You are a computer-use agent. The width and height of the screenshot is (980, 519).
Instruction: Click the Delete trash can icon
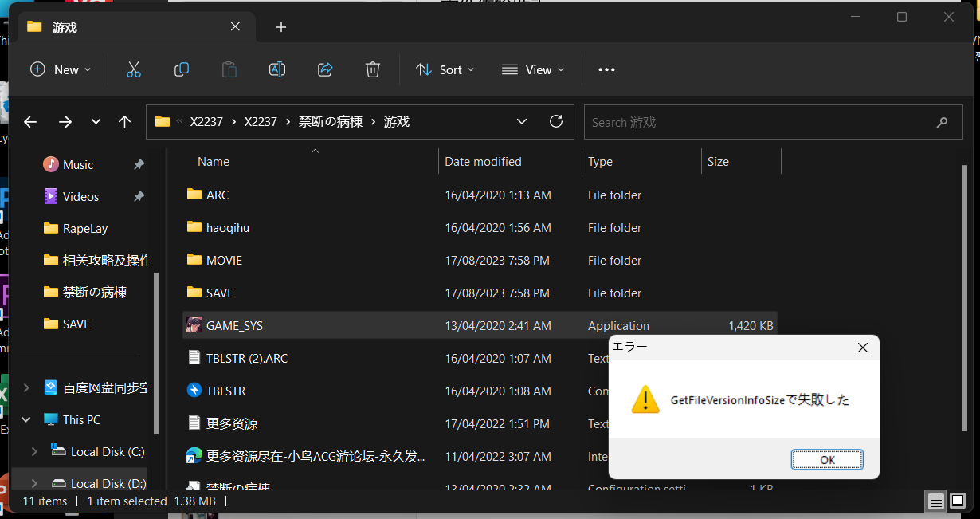point(373,69)
